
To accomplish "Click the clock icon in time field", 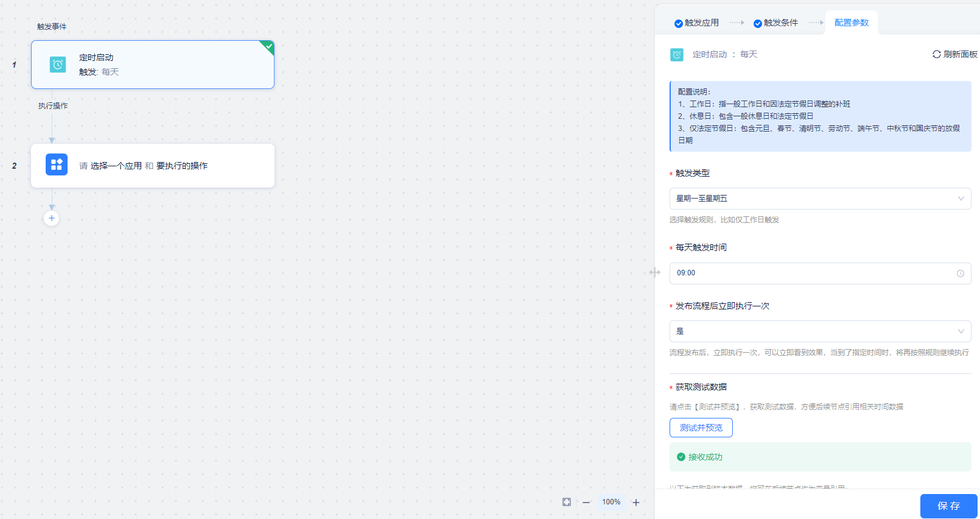I will pos(961,274).
